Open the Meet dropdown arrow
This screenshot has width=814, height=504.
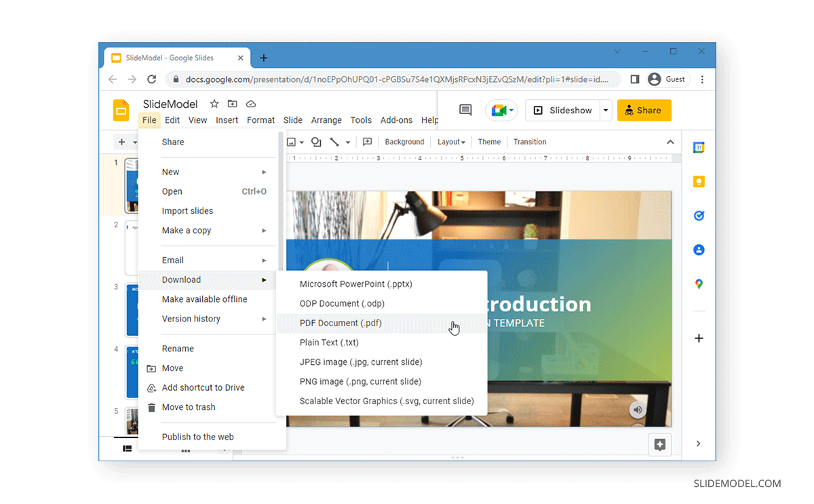(511, 111)
